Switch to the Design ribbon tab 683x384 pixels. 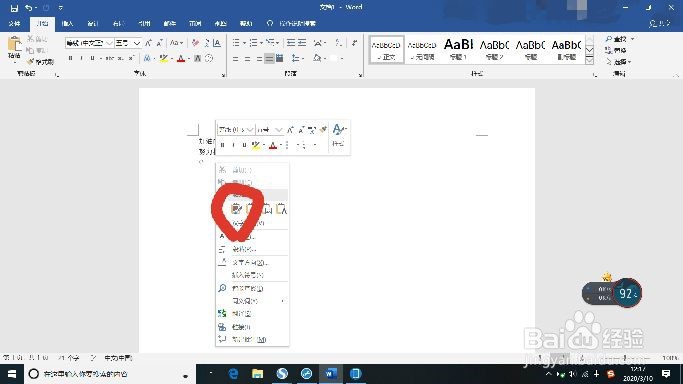(x=93, y=24)
